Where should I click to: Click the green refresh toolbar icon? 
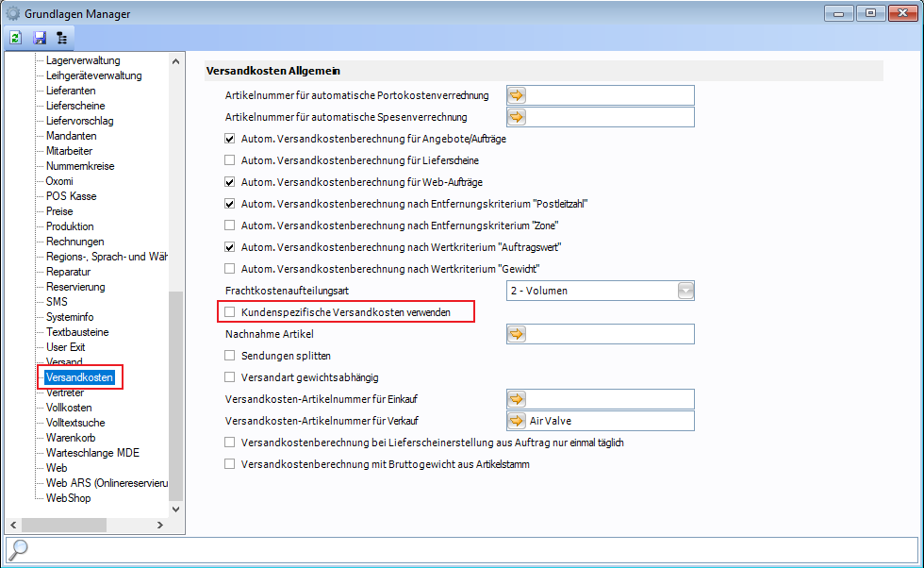tap(16, 39)
